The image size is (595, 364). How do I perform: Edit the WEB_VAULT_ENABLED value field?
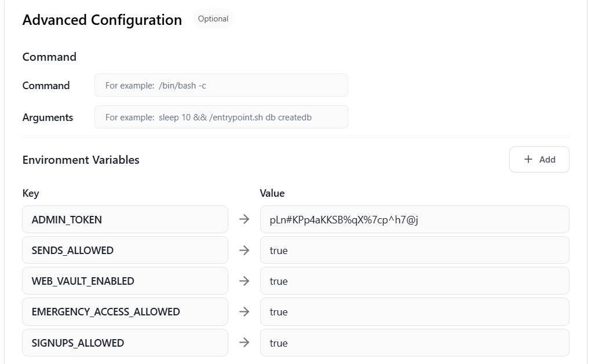[x=415, y=281]
